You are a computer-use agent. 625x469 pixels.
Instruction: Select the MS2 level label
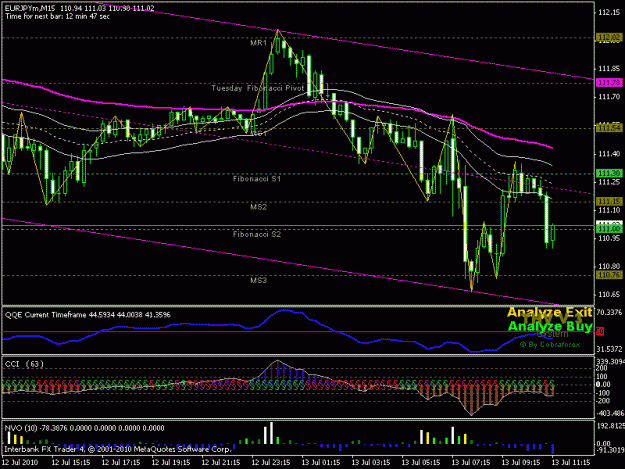(258, 207)
